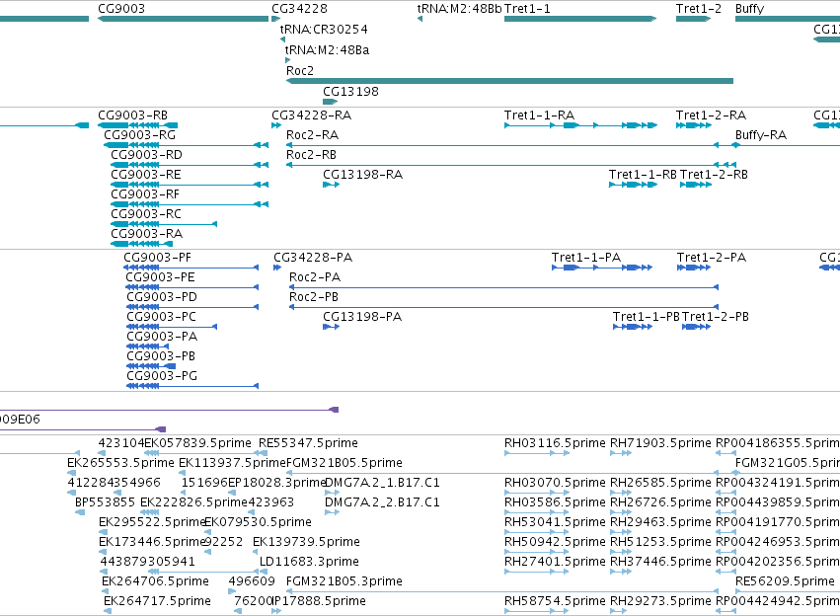Select protein CG9003-PD
840x616 pixels.
tap(162, 298)
